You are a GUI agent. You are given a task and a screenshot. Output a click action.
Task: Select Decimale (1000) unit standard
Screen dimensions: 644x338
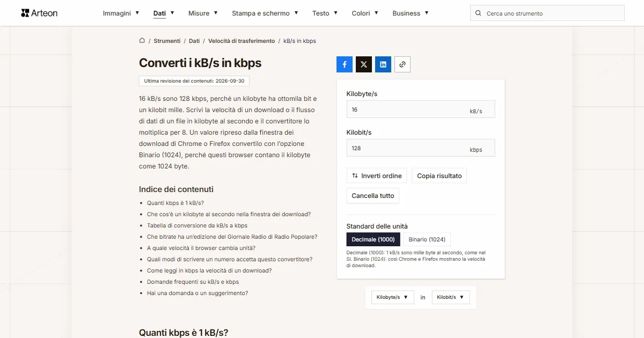pyautogui.click(x=374, y=239)
